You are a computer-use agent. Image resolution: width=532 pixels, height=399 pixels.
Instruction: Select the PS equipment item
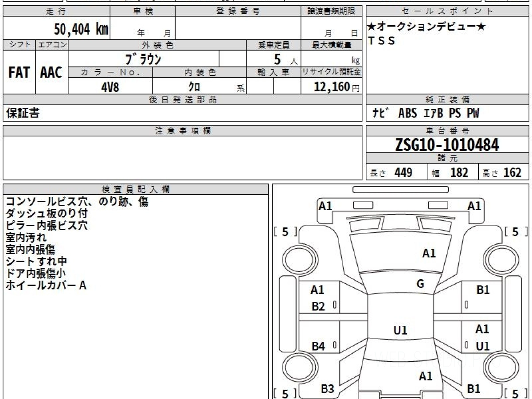click(455, 113)
